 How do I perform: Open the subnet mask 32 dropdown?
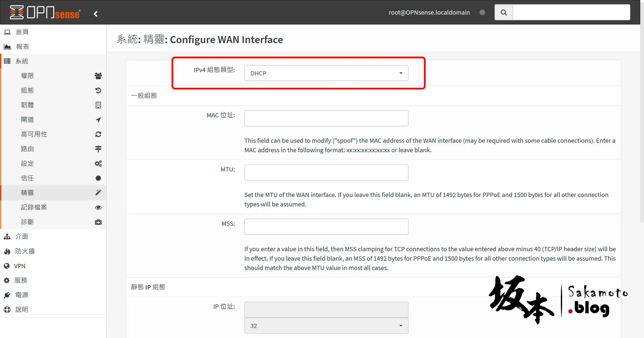coord(326,326)
